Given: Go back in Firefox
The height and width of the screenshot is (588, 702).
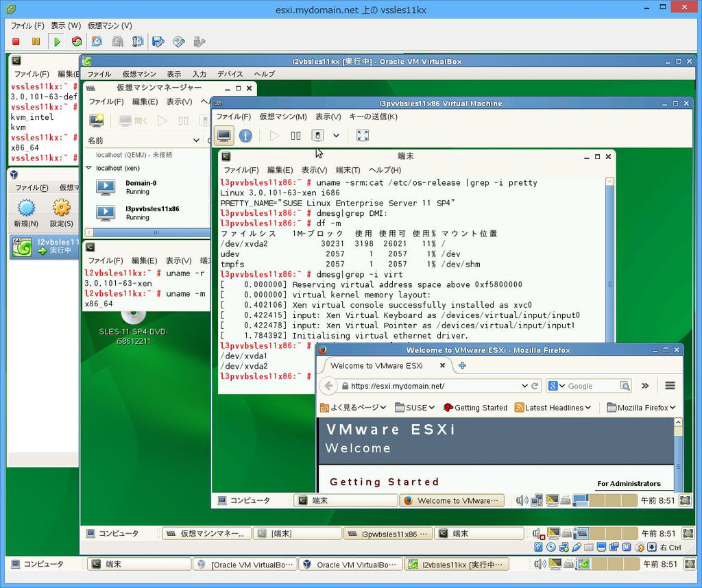Looking at the screenshot, I should click(328, 386).
